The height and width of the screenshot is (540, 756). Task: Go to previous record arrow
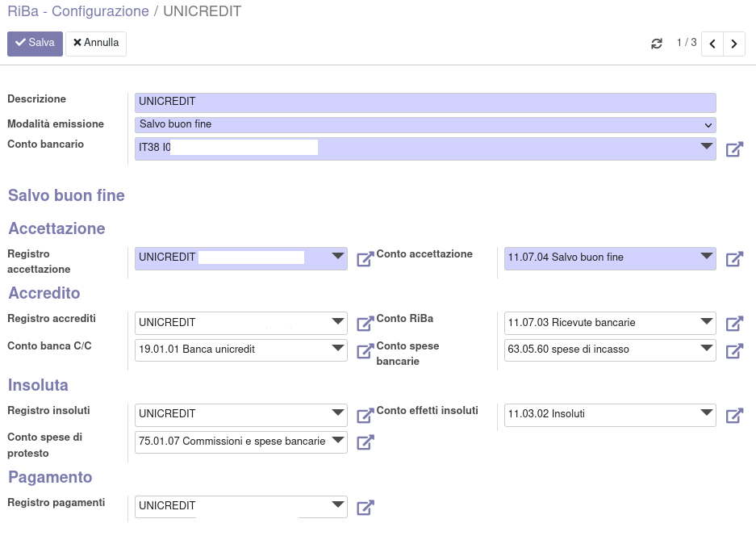click(712, 44)
